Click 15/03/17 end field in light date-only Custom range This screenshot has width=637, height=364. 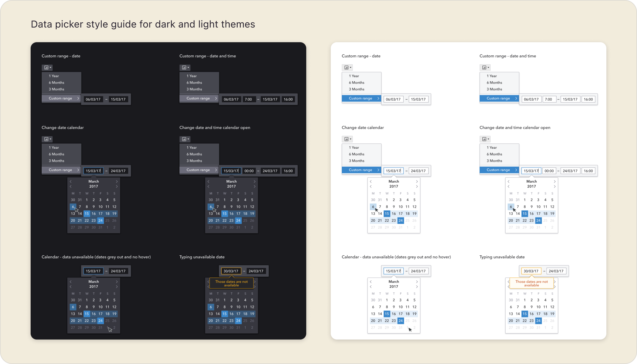point(418,99)
